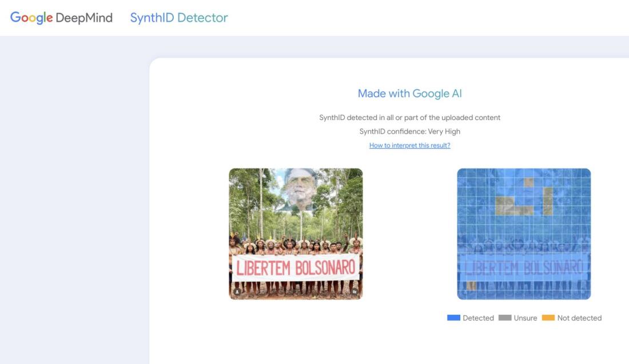Click the profile icon on uploaded photo
Screen dimensions: 629x364
(x=237, y=291)
